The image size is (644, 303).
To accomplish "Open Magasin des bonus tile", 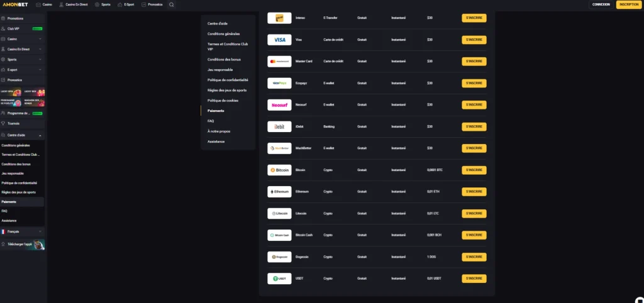I will coord(34,102).
